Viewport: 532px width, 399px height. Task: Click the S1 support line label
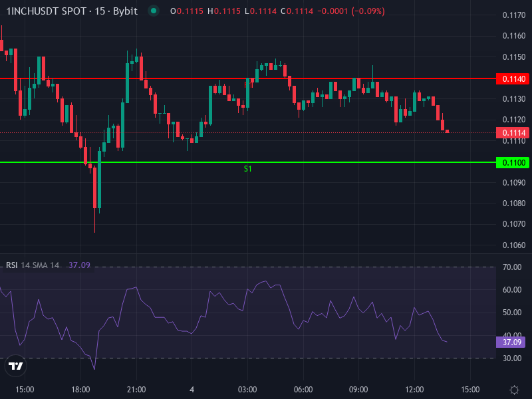tap(247, 169)
